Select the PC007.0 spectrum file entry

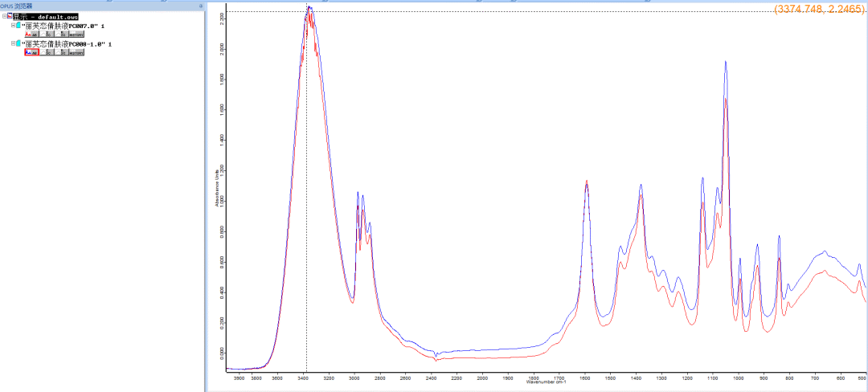pos(63,26)
